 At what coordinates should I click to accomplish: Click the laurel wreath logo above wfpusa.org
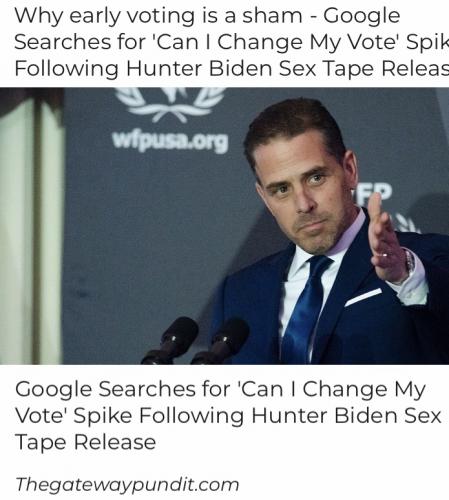170,103
